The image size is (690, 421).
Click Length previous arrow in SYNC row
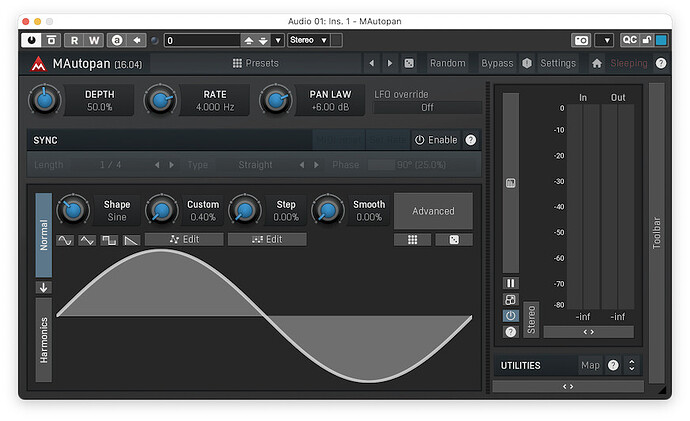[x=157, y=165]
